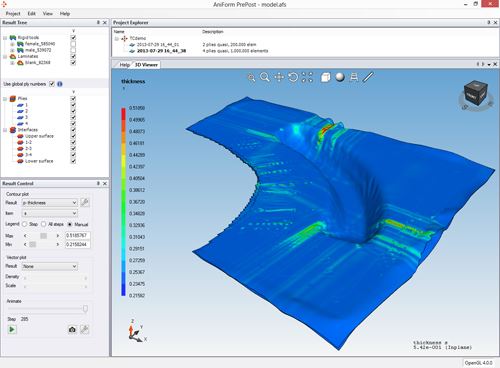The height and width of the screenshot is (368, 500).
Task: Click the orientation cube in viewer corner
Action: point(476,94)
